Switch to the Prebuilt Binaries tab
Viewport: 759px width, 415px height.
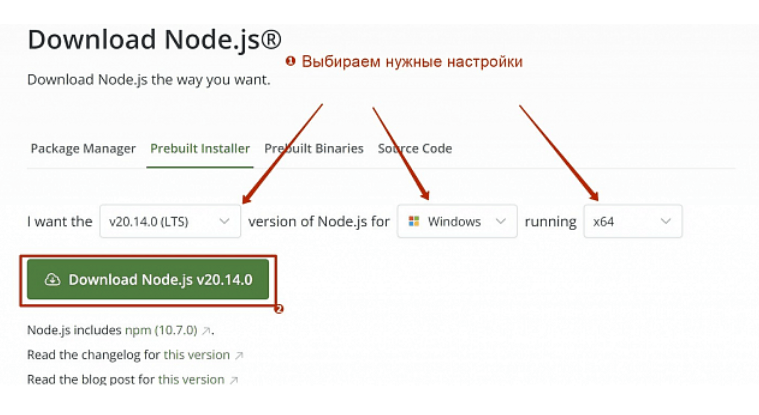pyautogui.click(x=314, y=149)
